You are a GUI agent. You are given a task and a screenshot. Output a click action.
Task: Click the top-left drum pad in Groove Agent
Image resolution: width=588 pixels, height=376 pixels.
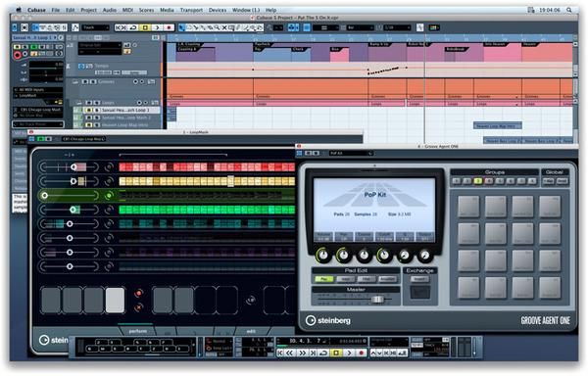tap(468, 207)
